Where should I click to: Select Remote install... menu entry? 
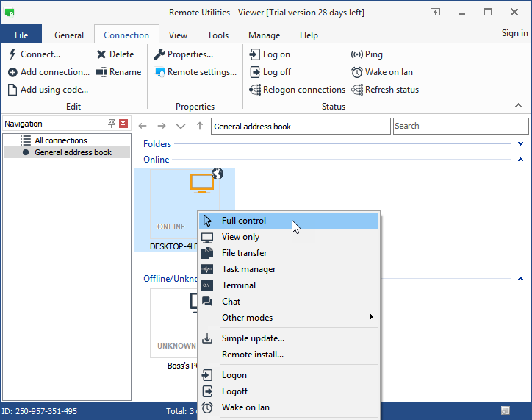point(289,355)
